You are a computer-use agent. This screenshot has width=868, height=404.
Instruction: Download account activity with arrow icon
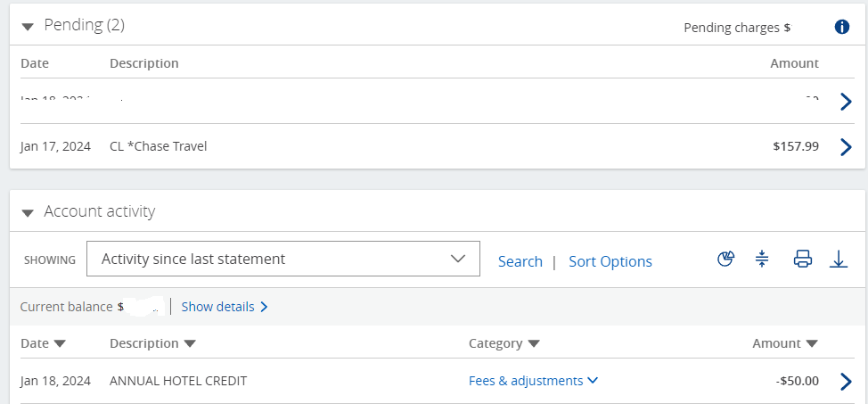[839, 260]
